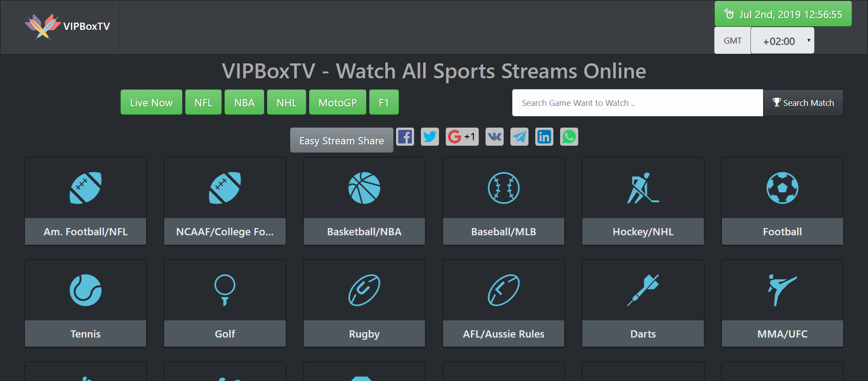This screenshot has height=381, width=868.
Task: Focus the Search Game input field
Action: (637, 103)
